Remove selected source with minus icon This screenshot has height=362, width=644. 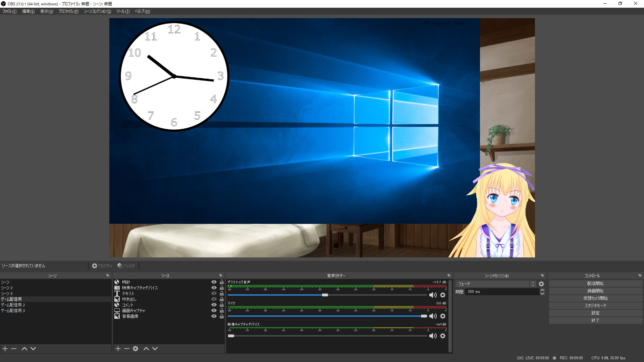point(127,349)
